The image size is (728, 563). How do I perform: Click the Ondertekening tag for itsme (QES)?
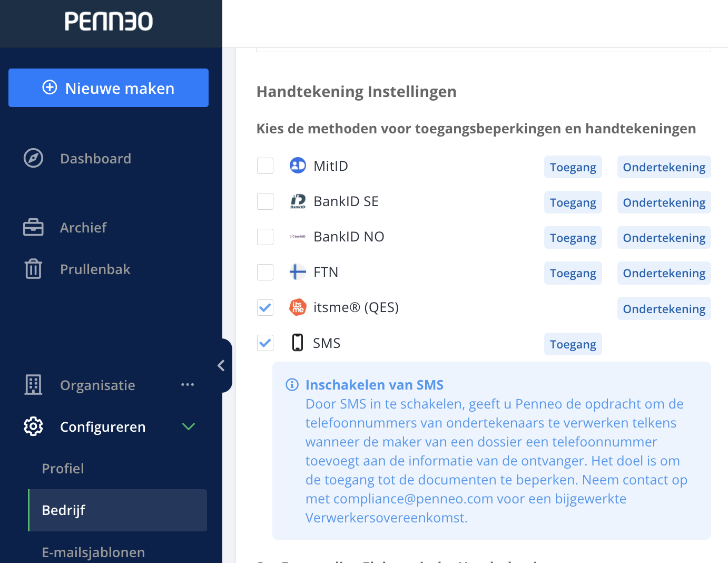[x=664, y=309]
